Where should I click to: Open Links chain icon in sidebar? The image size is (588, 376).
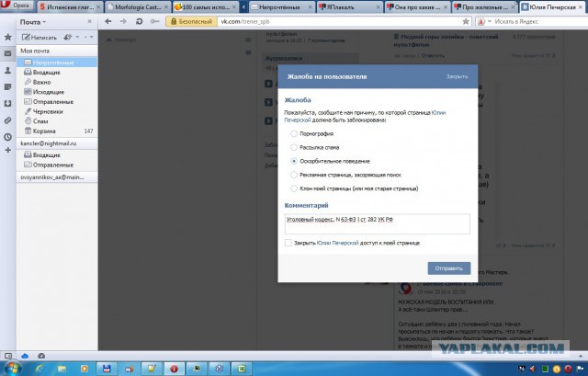[7, 120]
